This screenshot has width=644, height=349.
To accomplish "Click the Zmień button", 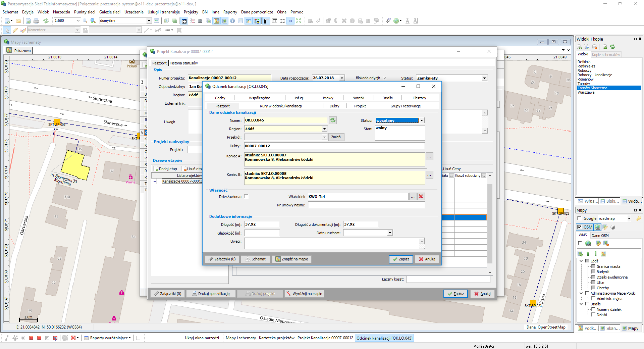I will (x=336, y=137).
